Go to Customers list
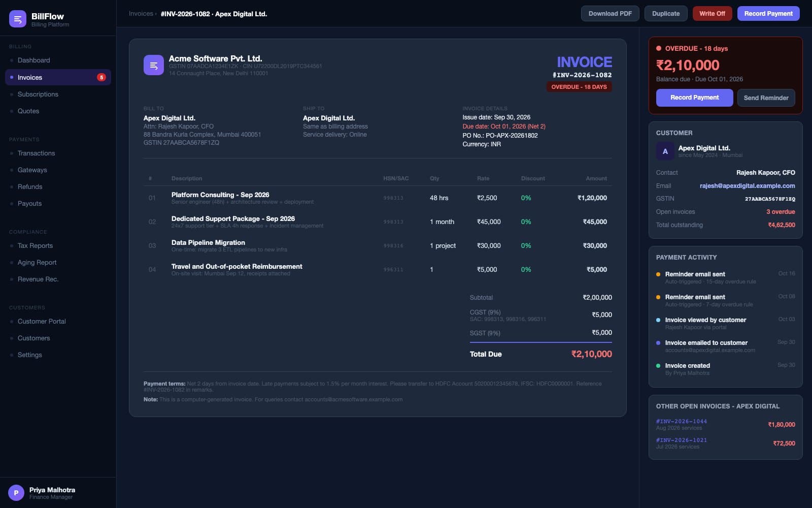The width and height of the screenshot is (812, 508). (58, 338)
